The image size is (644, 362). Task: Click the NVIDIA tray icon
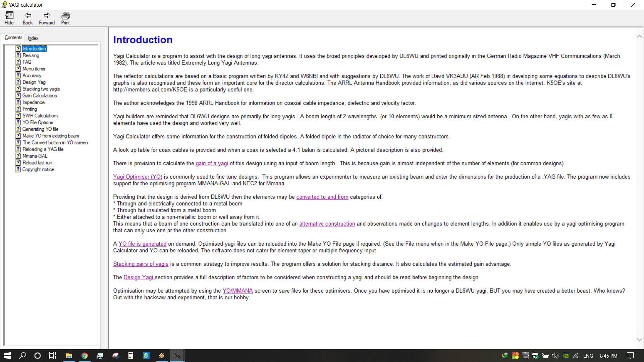click(x=566, y=356)
